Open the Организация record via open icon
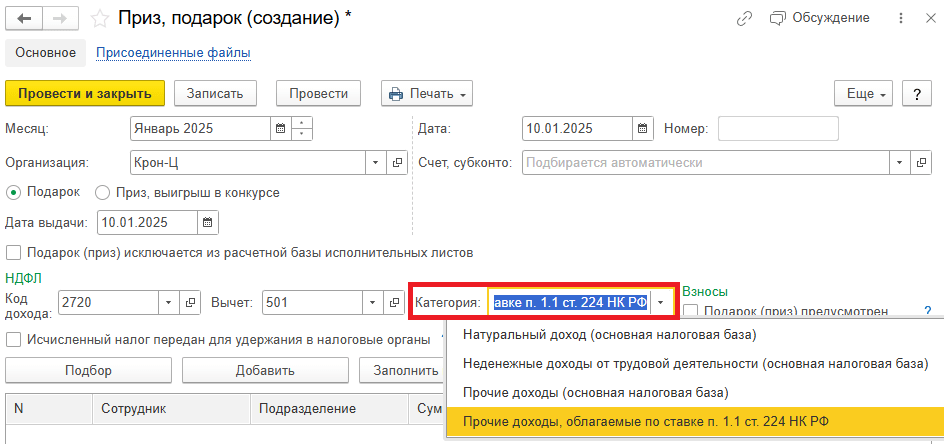 tap(396, 162)
